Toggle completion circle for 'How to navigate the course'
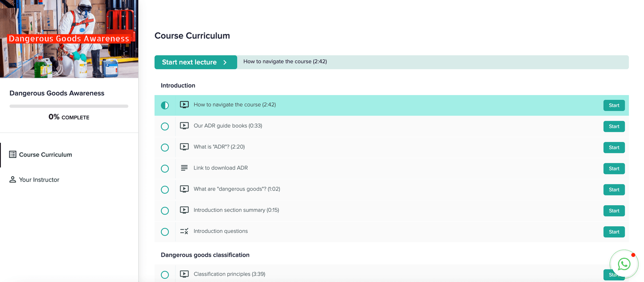 pyautogui.click(x=165, y=105)
